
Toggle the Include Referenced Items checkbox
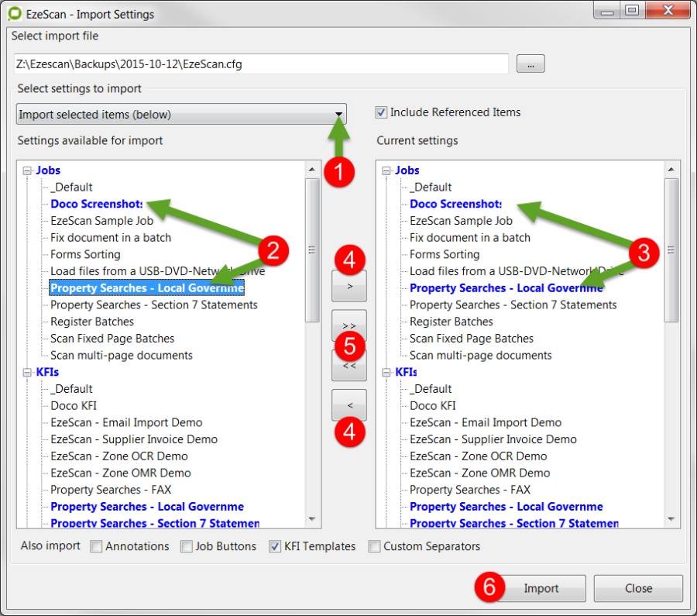tap(381, 112)
